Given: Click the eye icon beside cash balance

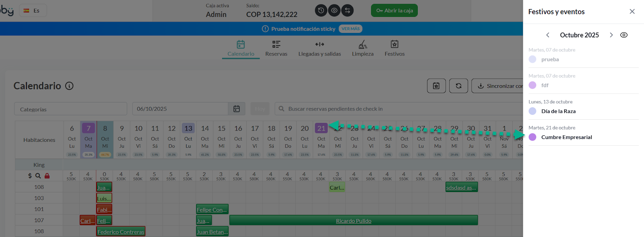Looking at the screenshot, I should tap(334, 10).
